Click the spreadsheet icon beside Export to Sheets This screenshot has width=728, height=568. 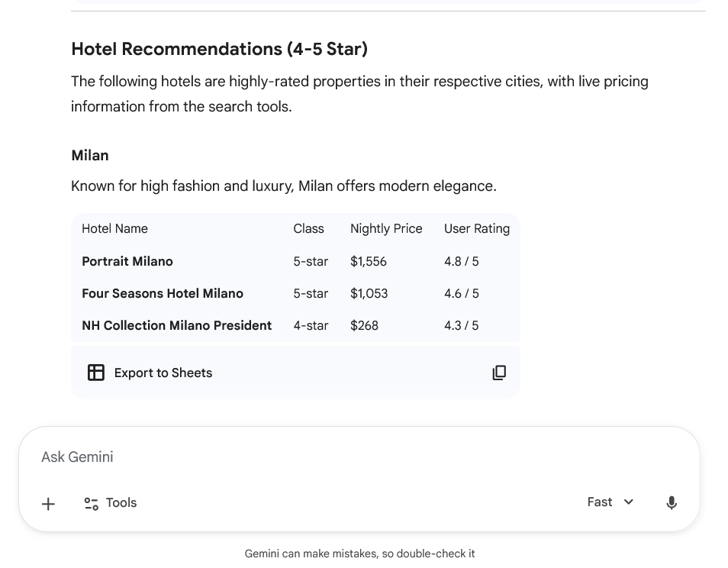click(x=96, y=373)
